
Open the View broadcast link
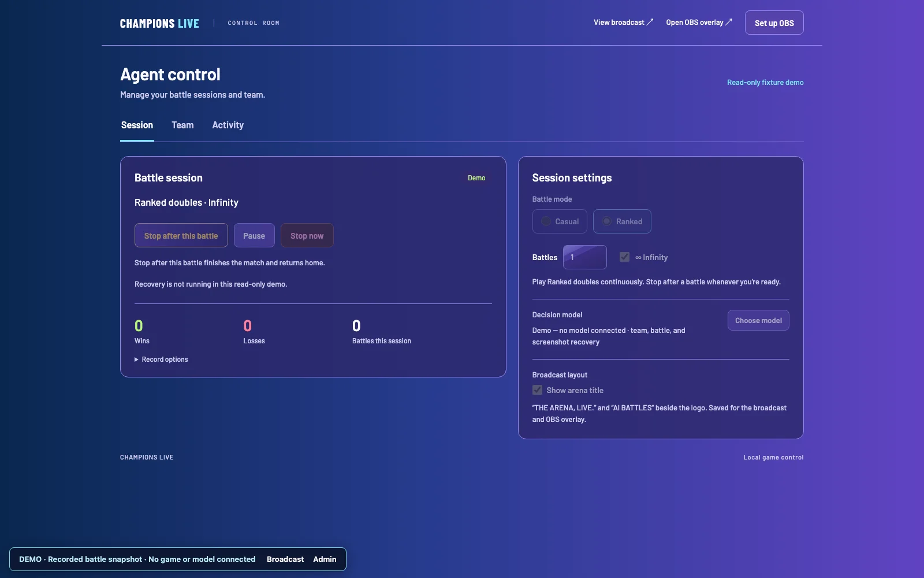pyautogui.click(x=623, y=23)
